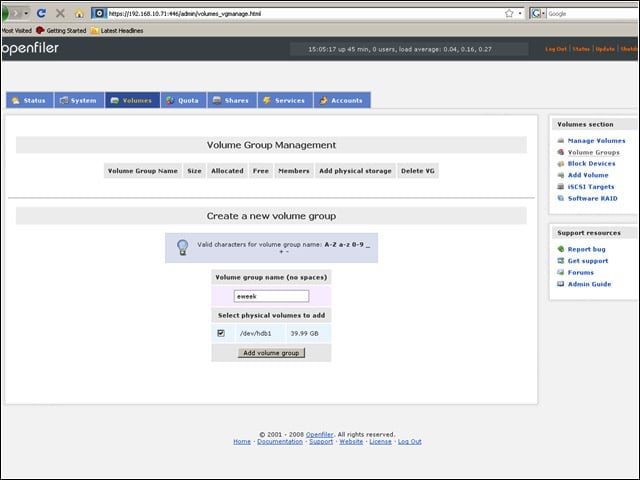
Task: Click the Software RAID sidebar icon
Action: pyautogui.click(x=561, y=198)
